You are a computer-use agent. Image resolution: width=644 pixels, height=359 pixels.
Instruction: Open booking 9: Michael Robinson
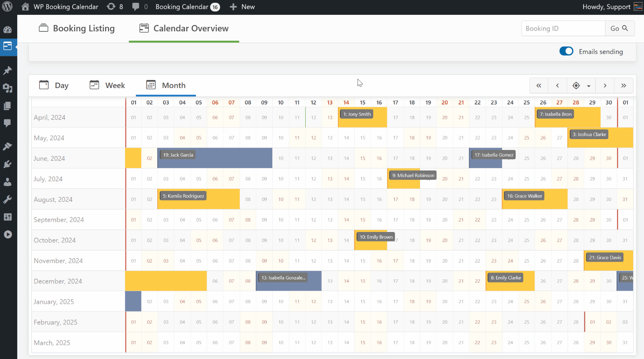[x=413, y=175]
